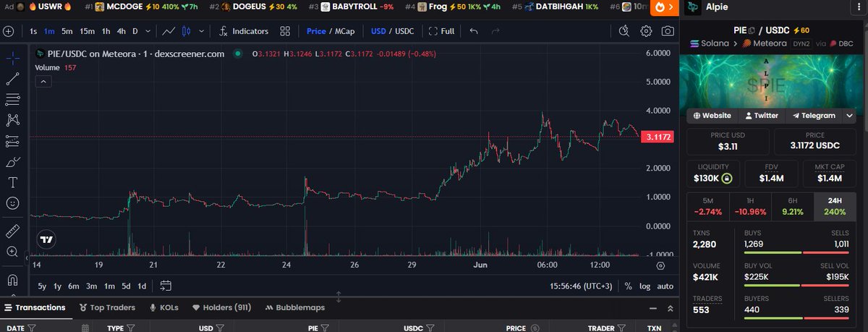
Task: Open chart settings gear icon
Action: point(647,31)
